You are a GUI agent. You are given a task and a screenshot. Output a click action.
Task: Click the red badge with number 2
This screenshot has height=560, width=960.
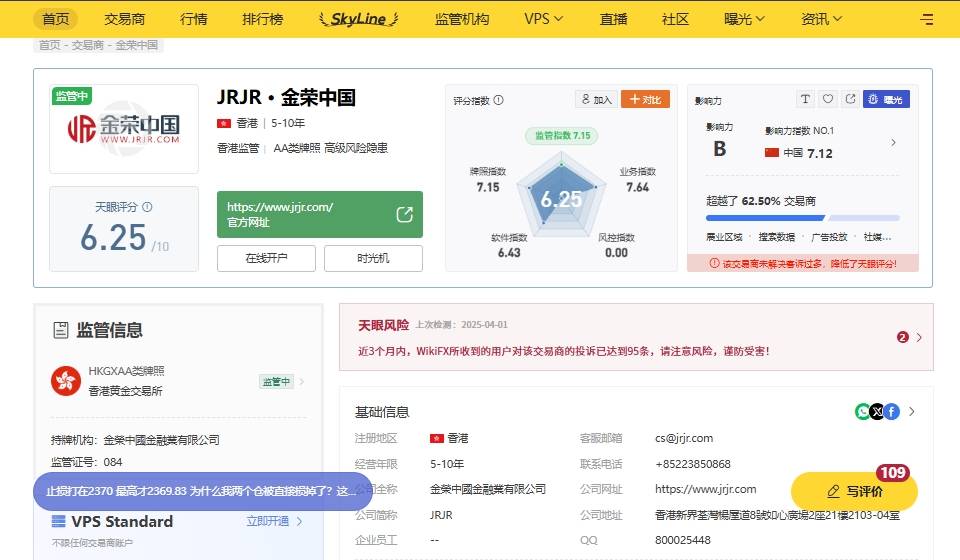pyautogui.click(x=902, y=337)
